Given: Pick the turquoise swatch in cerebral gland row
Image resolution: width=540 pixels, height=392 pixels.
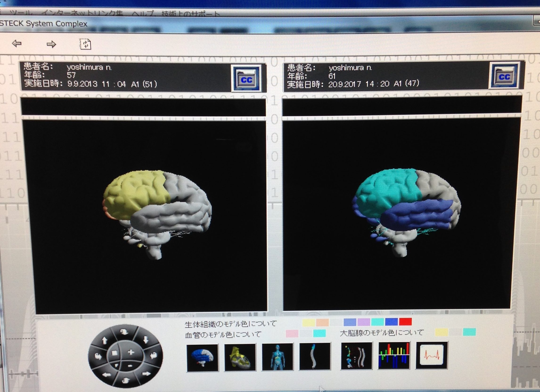Looking at the screenshot, I should 469,332.
